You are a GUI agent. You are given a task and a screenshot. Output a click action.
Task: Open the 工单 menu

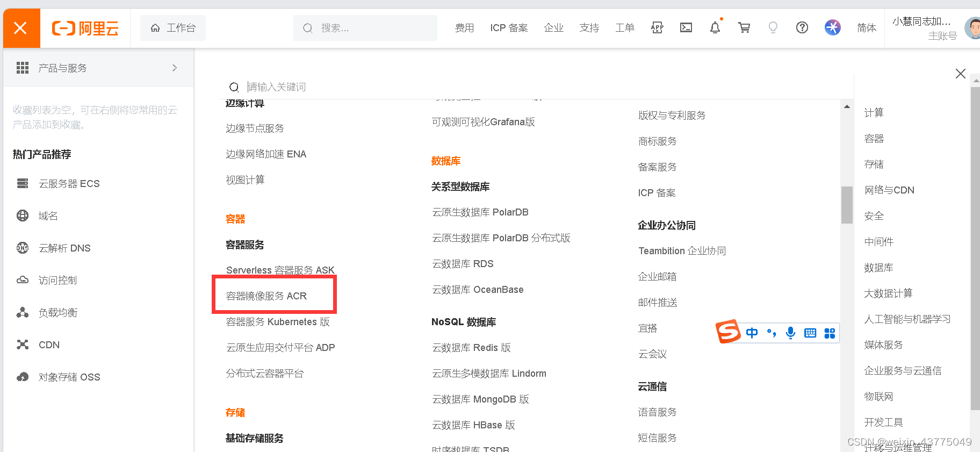624,28
